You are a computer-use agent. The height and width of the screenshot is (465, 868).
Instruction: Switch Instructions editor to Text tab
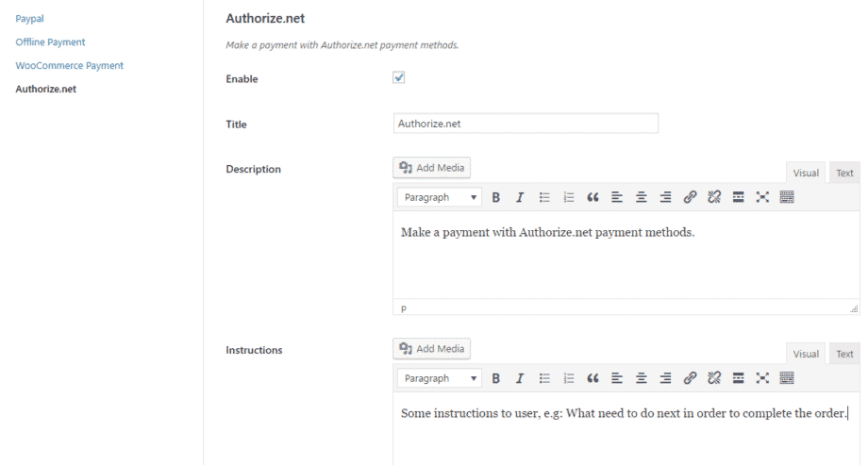pyautogui.click(x=844, y=354)
